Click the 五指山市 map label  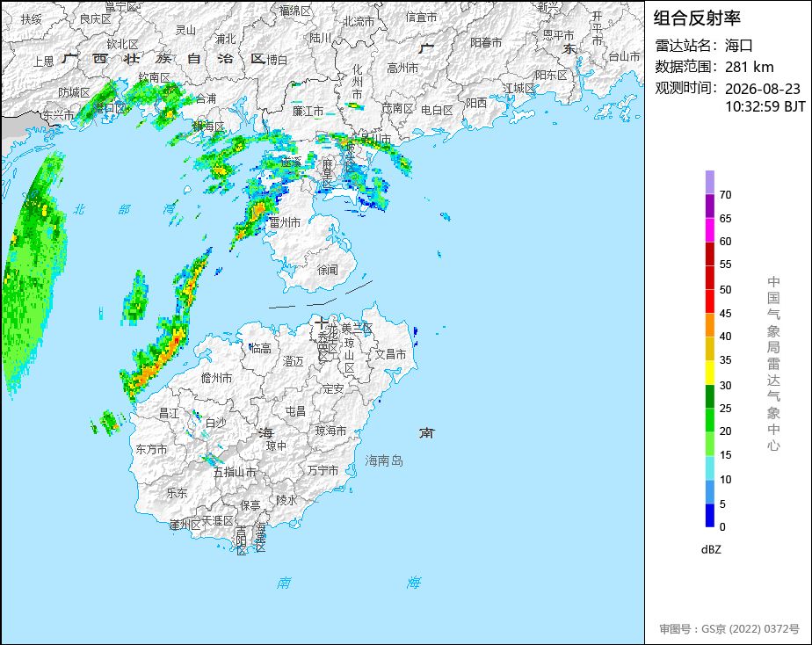pyautogui.click(x=235, y=472)
